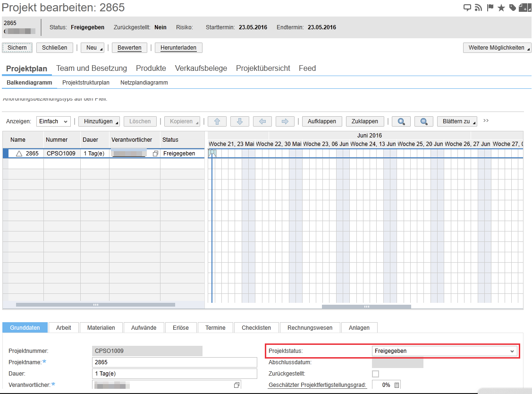532x394 pixels.
Task: Show more toolbar options via double chevron
Action: pyautogui.click(x=486, y=120)
